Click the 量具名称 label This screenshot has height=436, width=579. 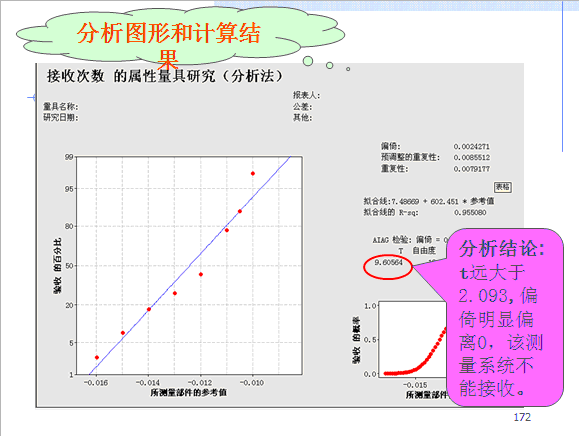(x=61, y=107)
